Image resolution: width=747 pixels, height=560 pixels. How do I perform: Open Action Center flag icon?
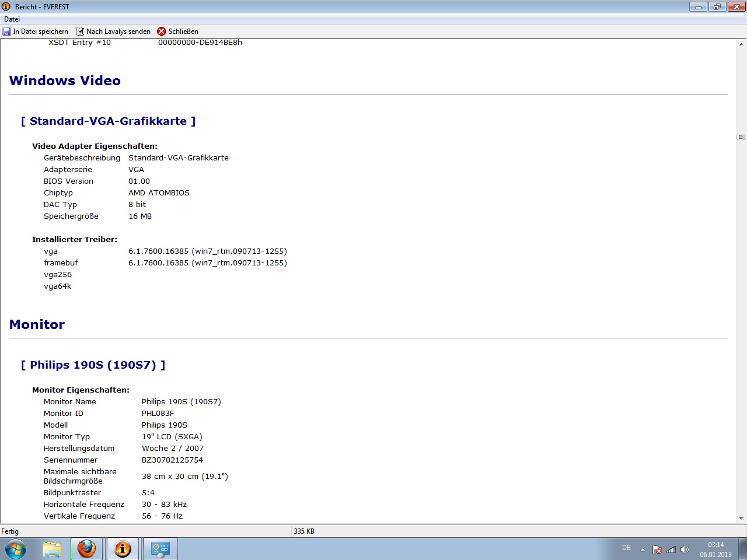click(657, 549)
